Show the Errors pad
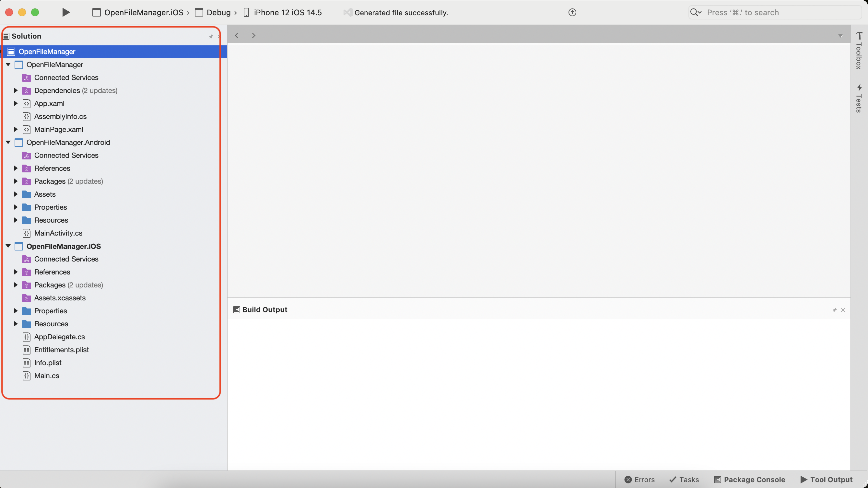This screenshot has width=868, height=488. [x=639, y=480]
